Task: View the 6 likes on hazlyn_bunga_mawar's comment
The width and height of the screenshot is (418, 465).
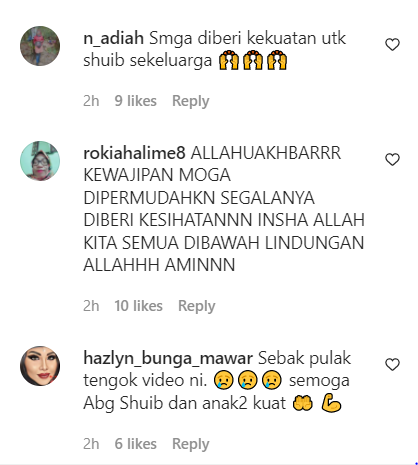Action: pos(136,444)
